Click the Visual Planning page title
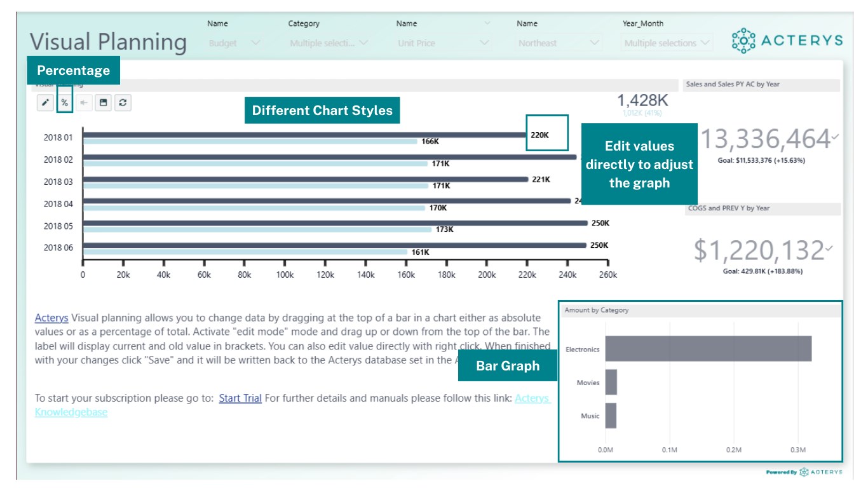This screenshot has height=488, width=868. pos(108,42)
